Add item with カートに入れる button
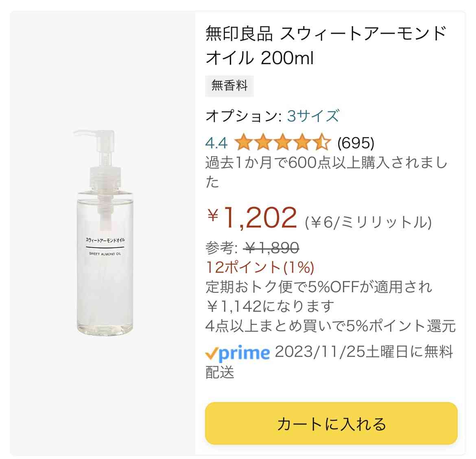This screenshot has width=476, height=459. [331, 424]
